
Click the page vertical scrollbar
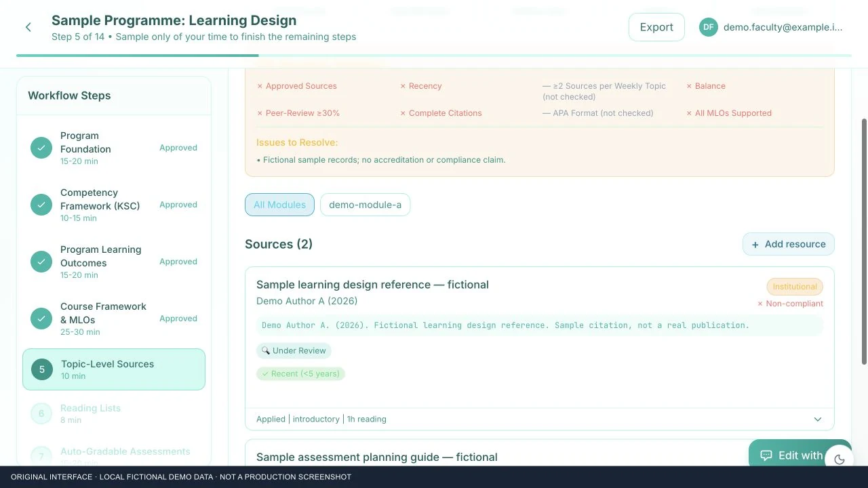click(864, 241)
